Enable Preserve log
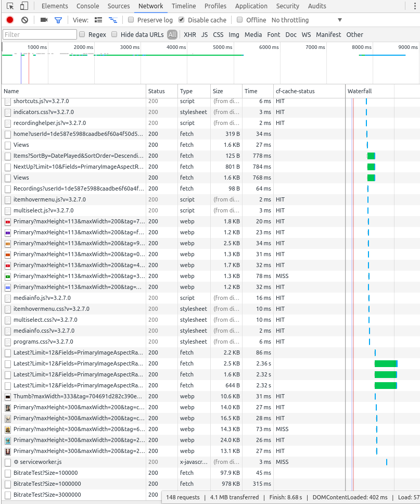Screen dimensions: 420x504 click(x=131, y=19)
